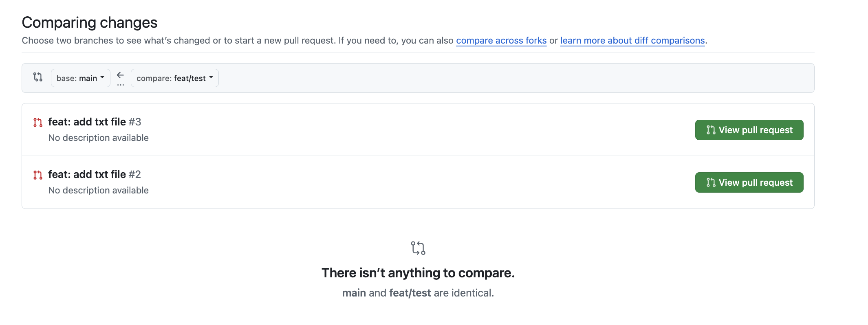Open the compare across forks link
The height and width of the screenshot is (325, 868).
[501, 40]
